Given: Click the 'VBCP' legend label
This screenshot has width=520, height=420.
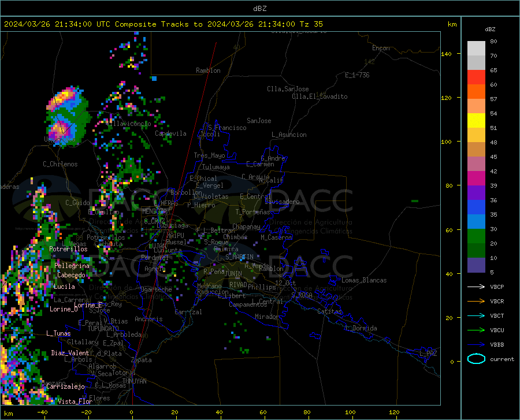Looking at the screenshot, I should [497, 287].
